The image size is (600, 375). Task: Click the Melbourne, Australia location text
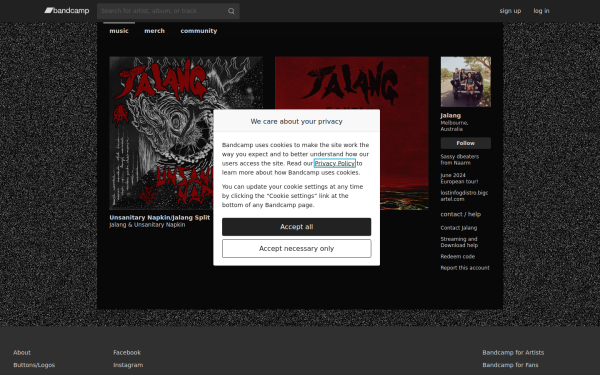coord(454,126)
